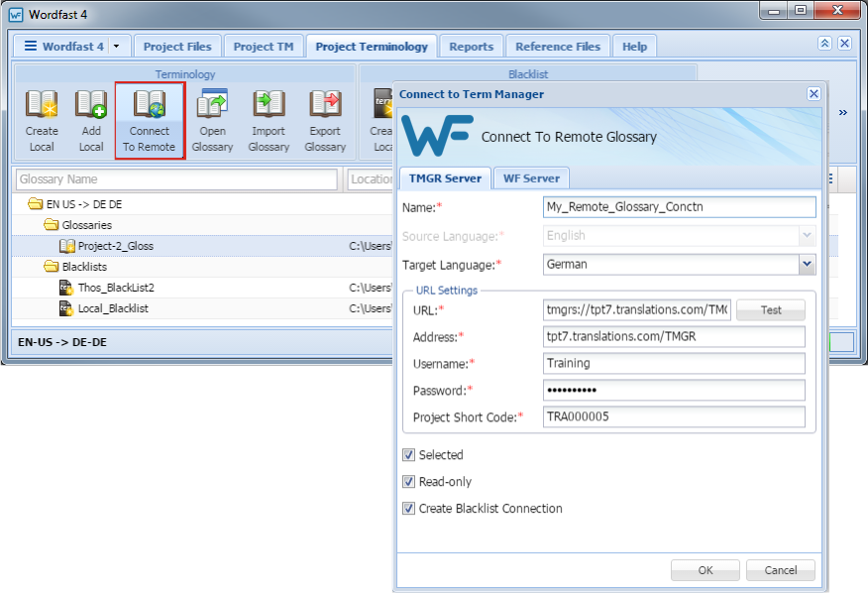Screen dimensions: 868x593
Task: Click the Wordfast 4 hamburger menu icon
Action: coord(31,46)
